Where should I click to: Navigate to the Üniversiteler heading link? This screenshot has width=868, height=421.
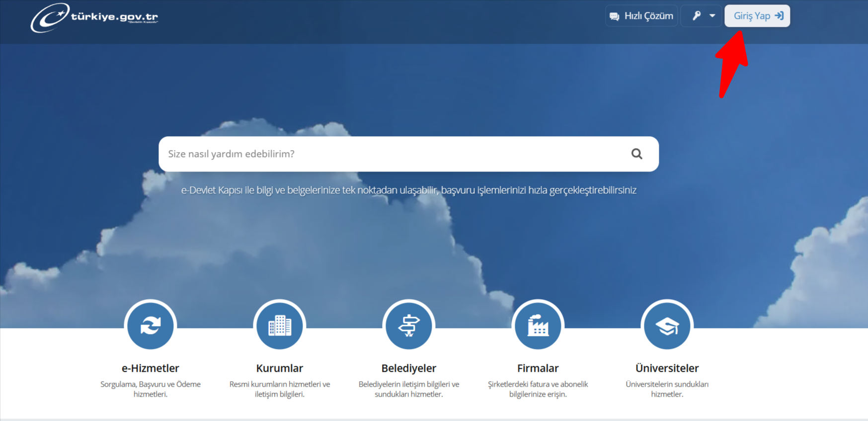pos(667,368)
